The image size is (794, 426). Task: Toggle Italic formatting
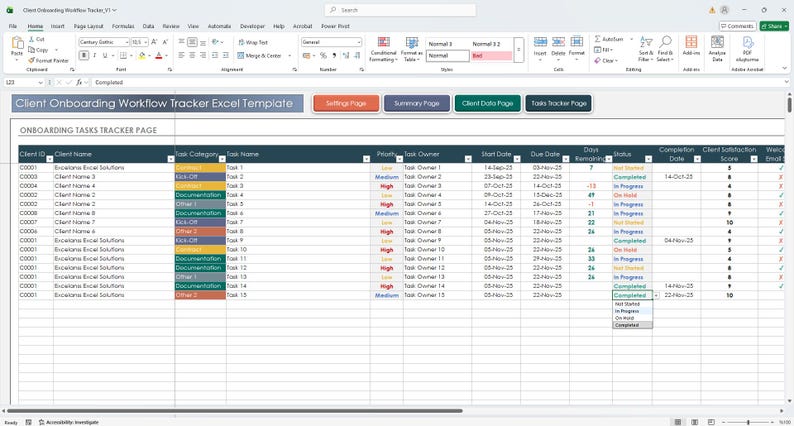click(94, 55)
